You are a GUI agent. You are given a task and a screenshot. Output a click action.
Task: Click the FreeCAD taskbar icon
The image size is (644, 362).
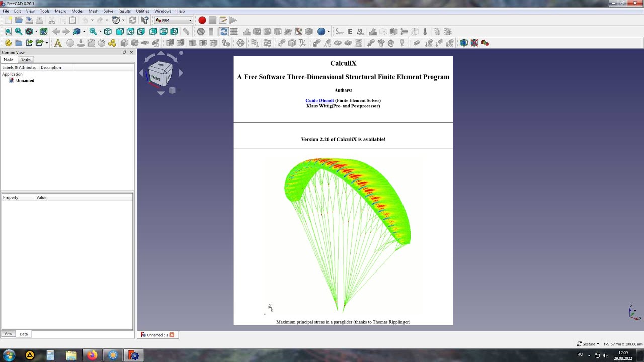point(133,355)
